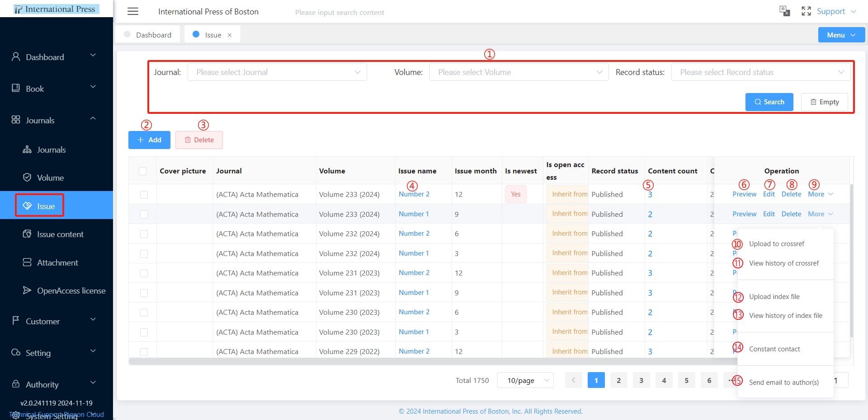Image resolution: width=868 pixels, height=420 pixels.
Task: Preview Volume 233 Number 2 issue
Action: click(744, 194)
